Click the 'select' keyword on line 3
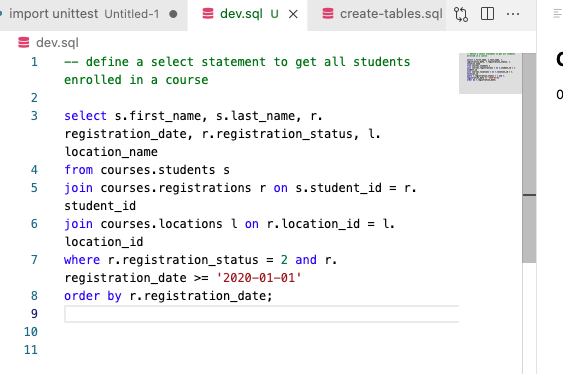The height and width of the screenshot is (374, 563). 85,116
